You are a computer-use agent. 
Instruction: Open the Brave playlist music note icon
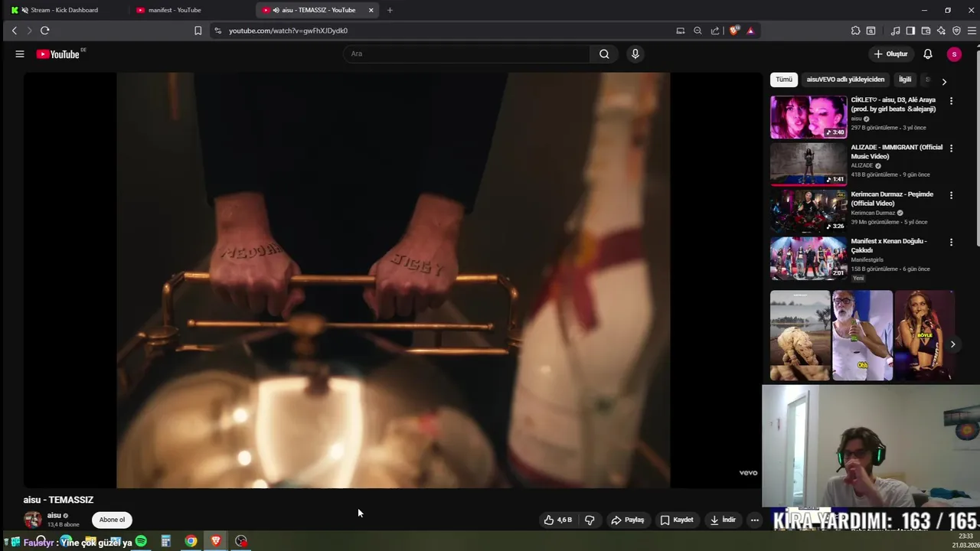pos(895,31)
